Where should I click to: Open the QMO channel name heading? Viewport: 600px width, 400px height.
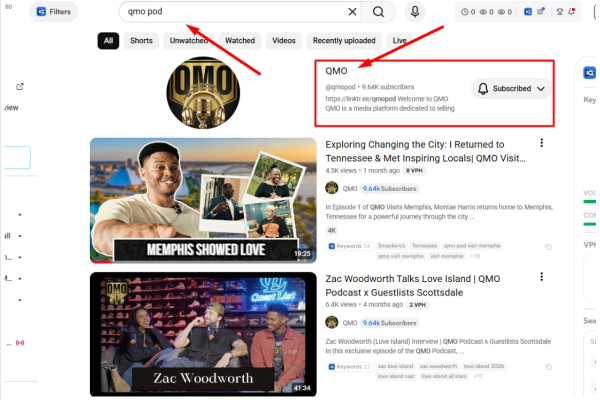(336, 71)
